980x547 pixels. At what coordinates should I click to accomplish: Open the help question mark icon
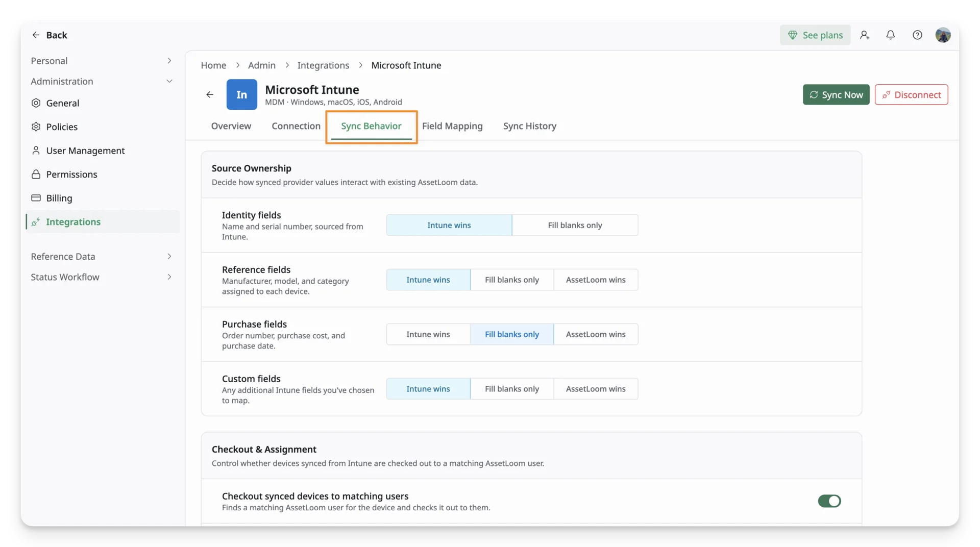coord(917,35)
